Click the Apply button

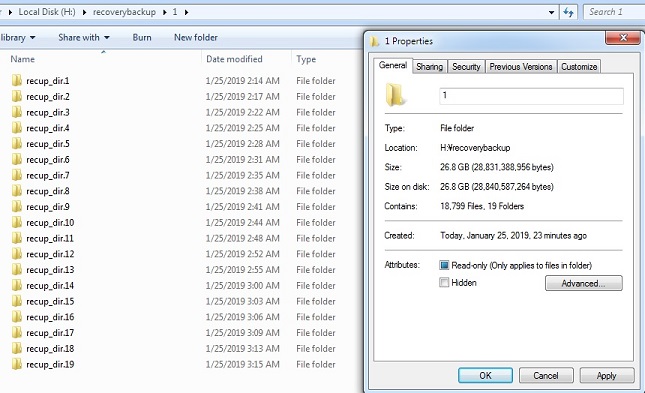pos(606,375)
